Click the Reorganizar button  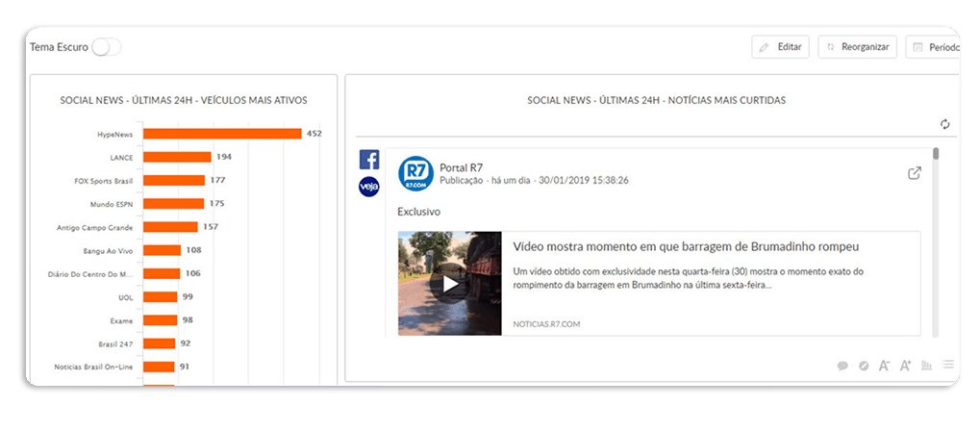pos(858,47)
